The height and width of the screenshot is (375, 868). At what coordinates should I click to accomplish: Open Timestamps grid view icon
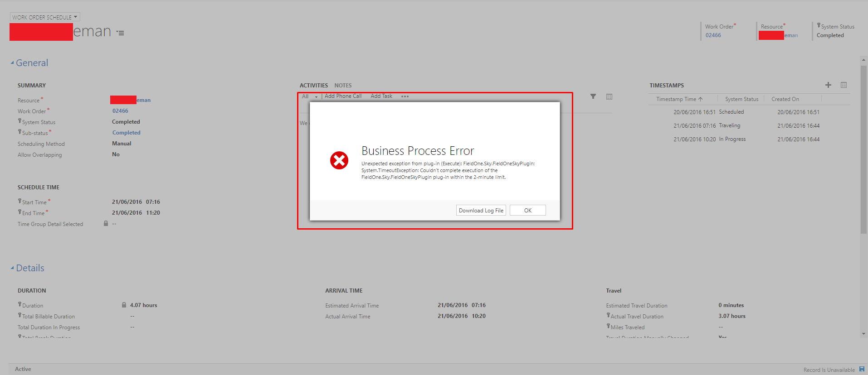click(844, 85)
